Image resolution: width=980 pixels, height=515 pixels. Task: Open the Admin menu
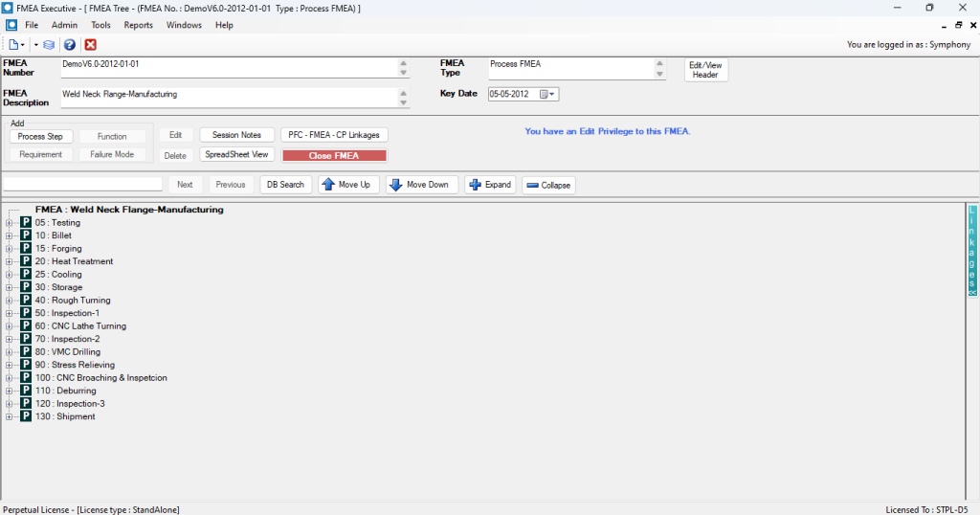tap(64, 25)
